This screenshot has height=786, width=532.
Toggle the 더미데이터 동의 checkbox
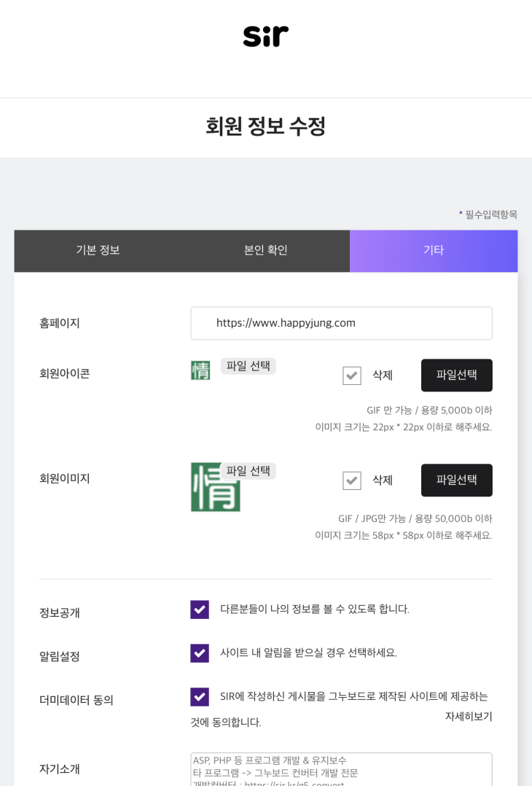point(200,697)
